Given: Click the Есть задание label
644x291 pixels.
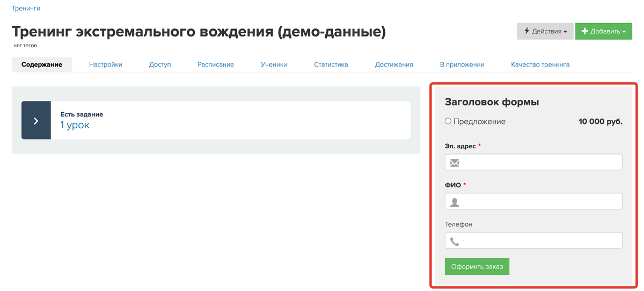Looking at the screenshot, I should coord(82,114).
